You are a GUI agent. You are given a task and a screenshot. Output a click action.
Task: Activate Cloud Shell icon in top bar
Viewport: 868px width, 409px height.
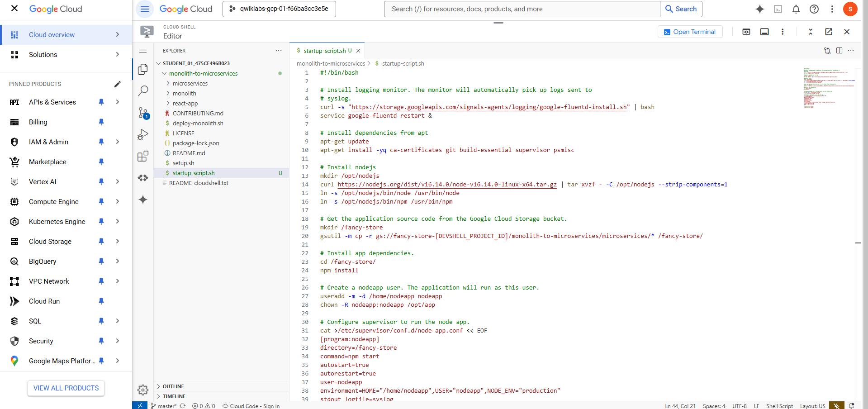(778, 9)
